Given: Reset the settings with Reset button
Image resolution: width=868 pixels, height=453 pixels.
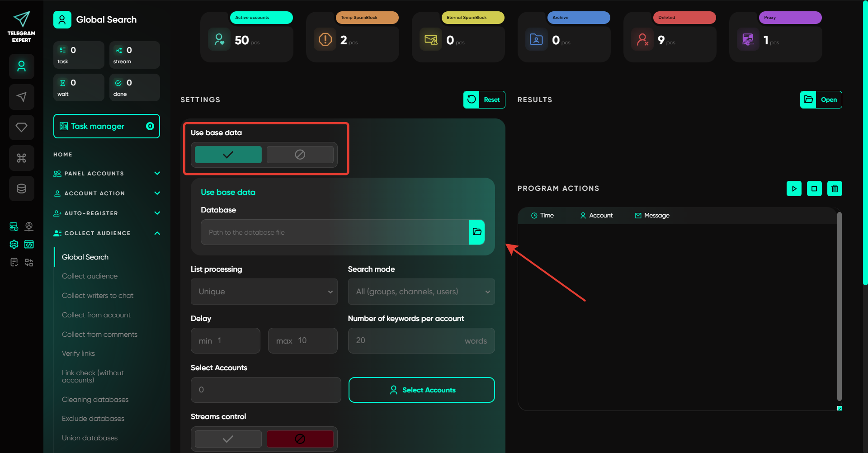Looking at the screenshot, I should click(484, 99).
